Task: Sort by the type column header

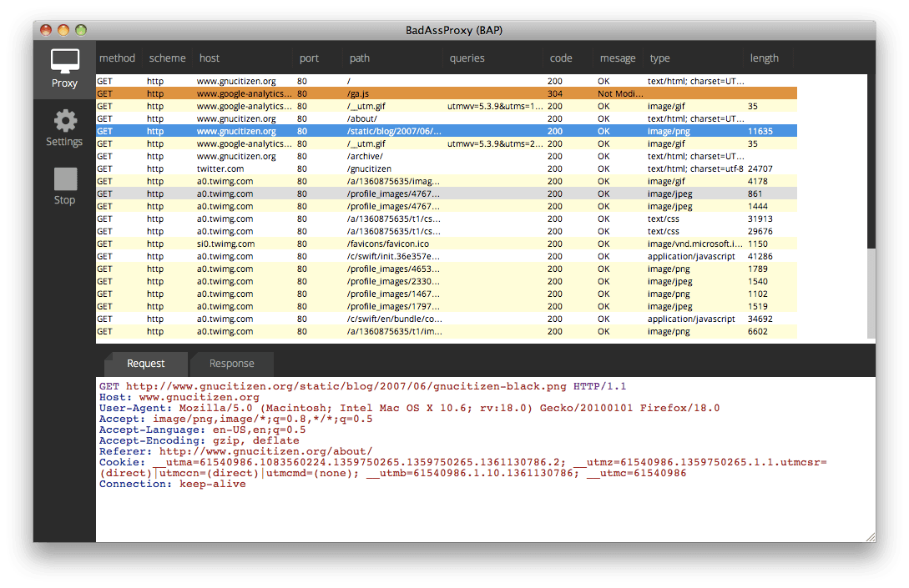Action: tap(659, 58)
